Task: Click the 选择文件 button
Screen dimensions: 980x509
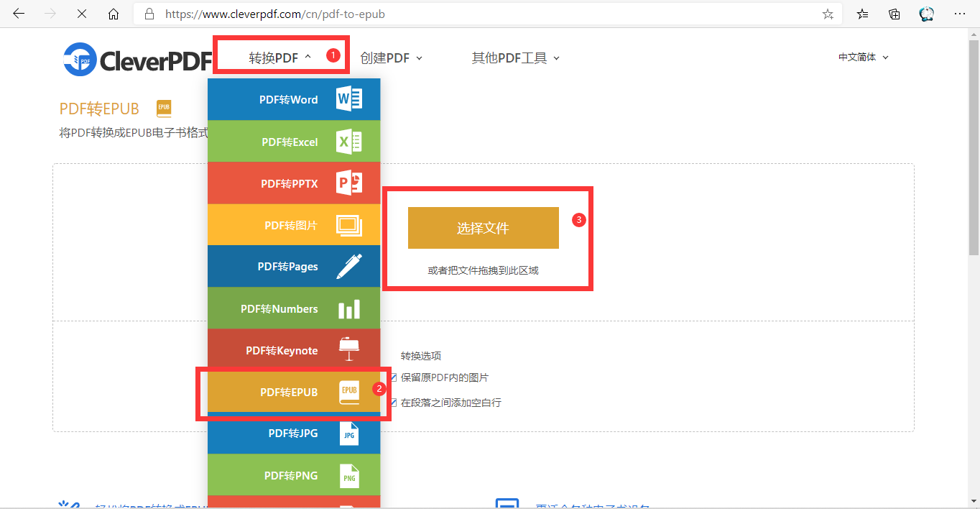Action: click(484, 228)
